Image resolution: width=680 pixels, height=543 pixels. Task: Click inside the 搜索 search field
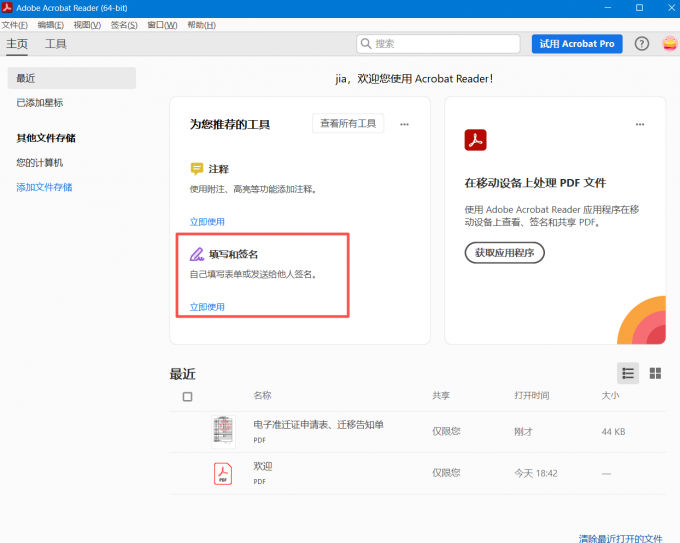[445, 44]
